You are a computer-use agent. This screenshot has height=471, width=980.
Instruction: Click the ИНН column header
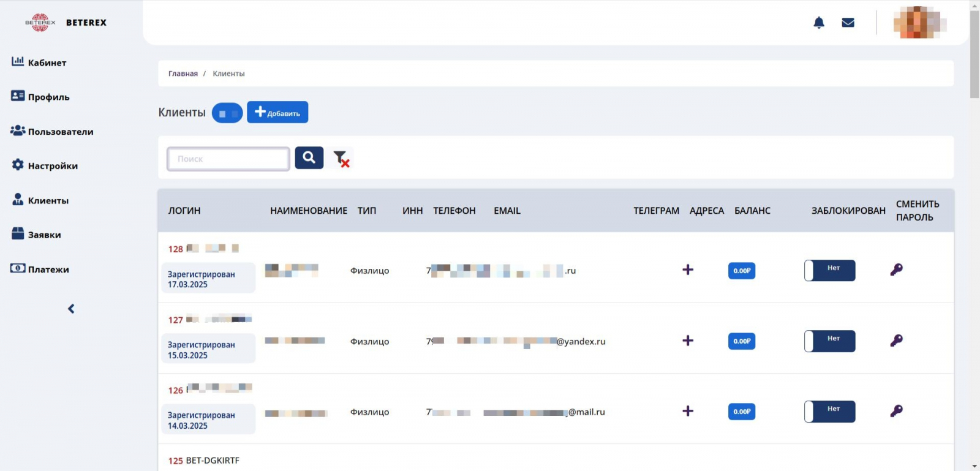click(413, 211)
